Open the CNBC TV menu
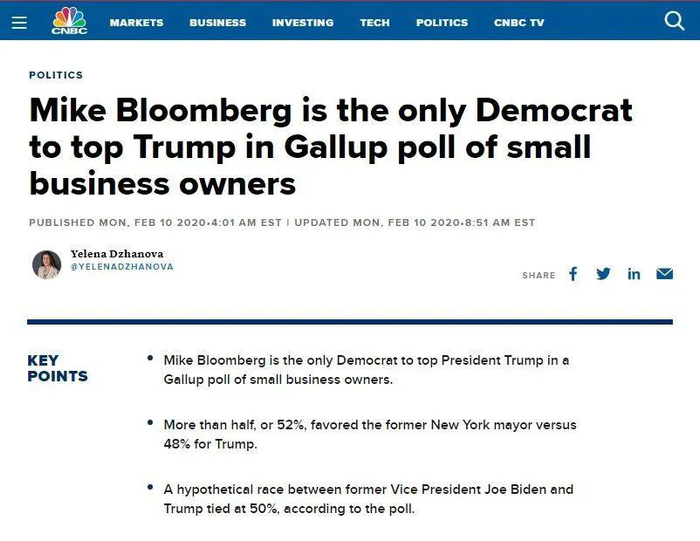Viewport: 700px width, 541px height. click(x=519, y=23)
